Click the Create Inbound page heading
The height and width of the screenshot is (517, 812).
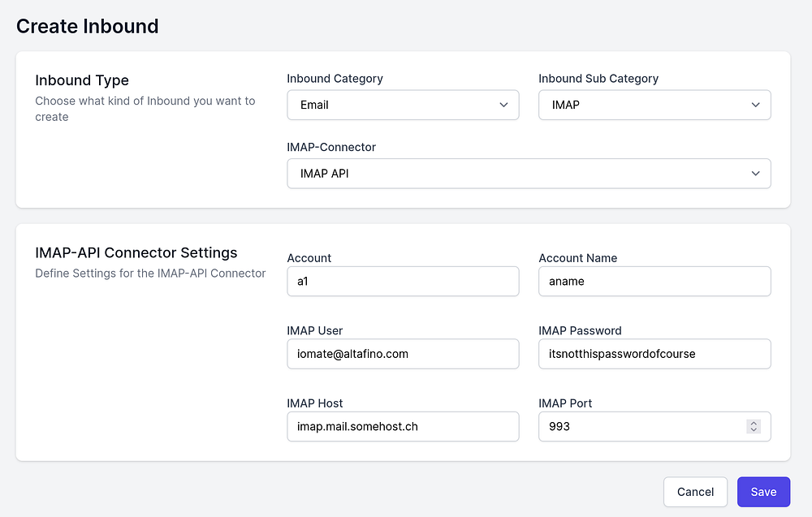click(x=88, y=26)
